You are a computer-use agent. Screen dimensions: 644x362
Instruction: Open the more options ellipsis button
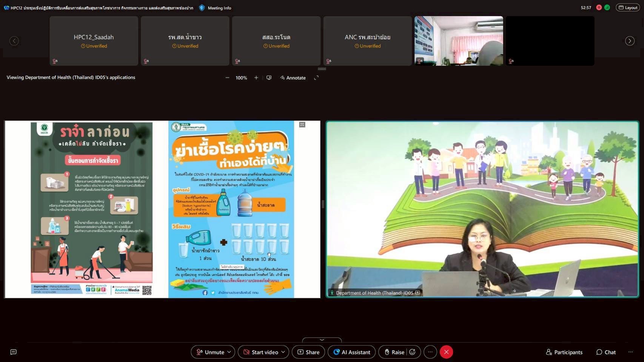coord(430,352)
